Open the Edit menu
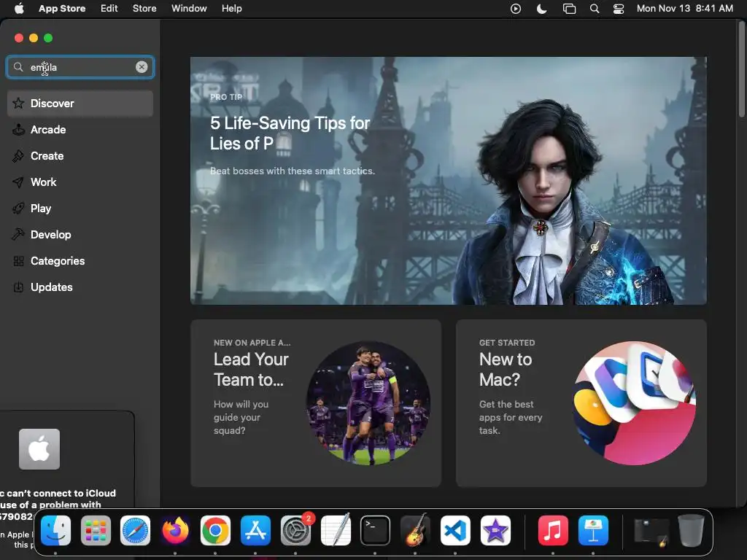Viewport: 747px width, 560px height. tap(109, 8)
